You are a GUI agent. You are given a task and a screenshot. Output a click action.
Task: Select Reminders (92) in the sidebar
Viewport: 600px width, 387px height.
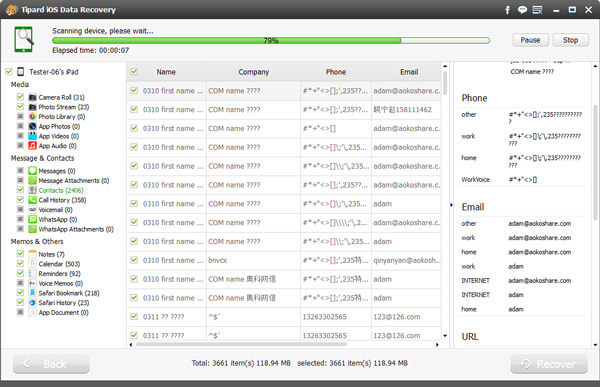click(59, 274)
